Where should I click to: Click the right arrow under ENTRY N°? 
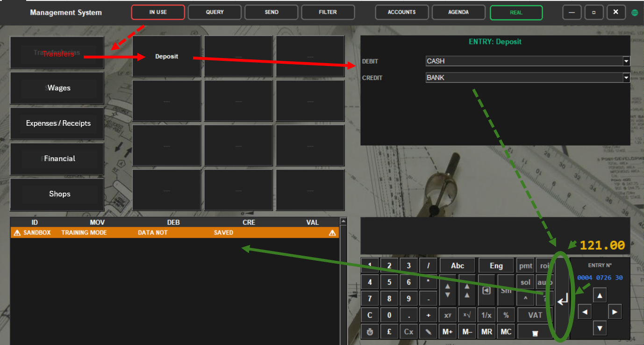click(615, 312)
